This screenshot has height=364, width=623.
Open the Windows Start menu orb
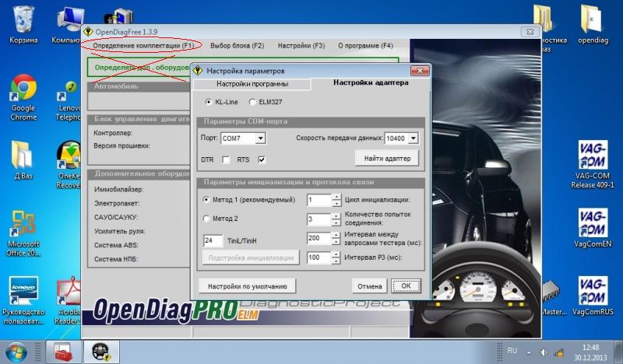[16, 352]
